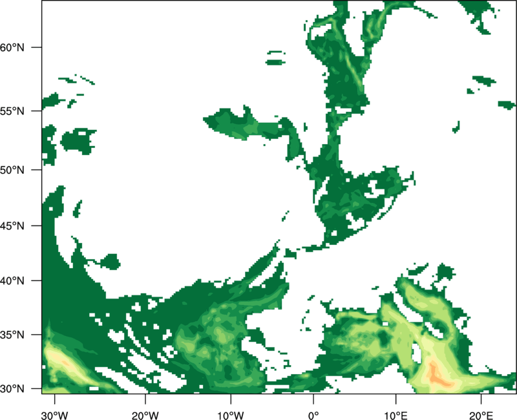Screen dimensions: 517x420
Task: Click the 45°N latitude label
Action: tap(12, 226)
